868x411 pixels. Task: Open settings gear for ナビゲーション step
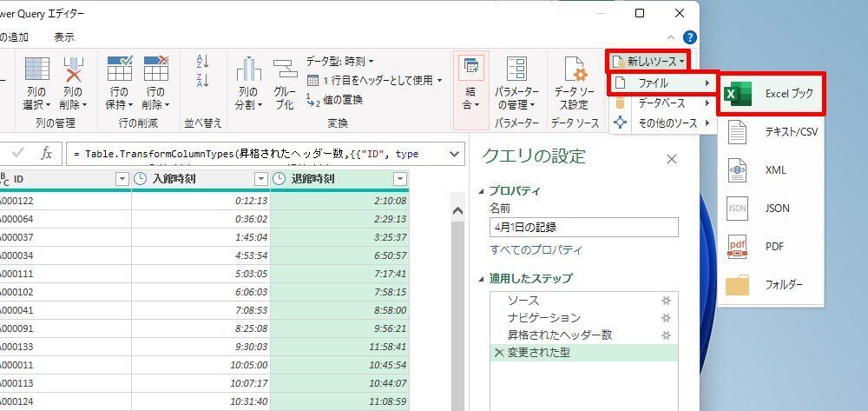(667, 318)
